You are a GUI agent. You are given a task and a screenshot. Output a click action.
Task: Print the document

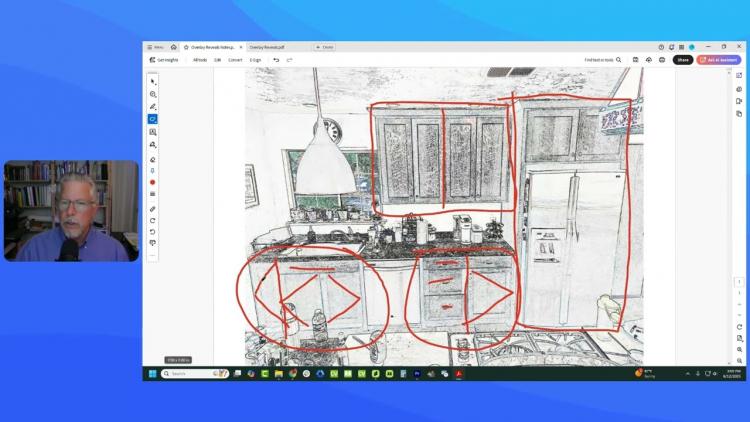pyautogui.click(x=662, y=60)
